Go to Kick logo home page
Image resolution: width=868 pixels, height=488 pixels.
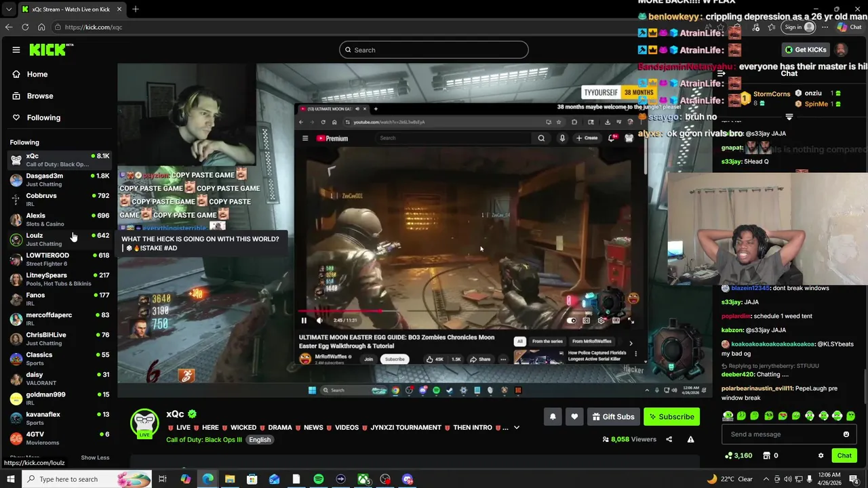pyautogui.click(x=52, y=49)
